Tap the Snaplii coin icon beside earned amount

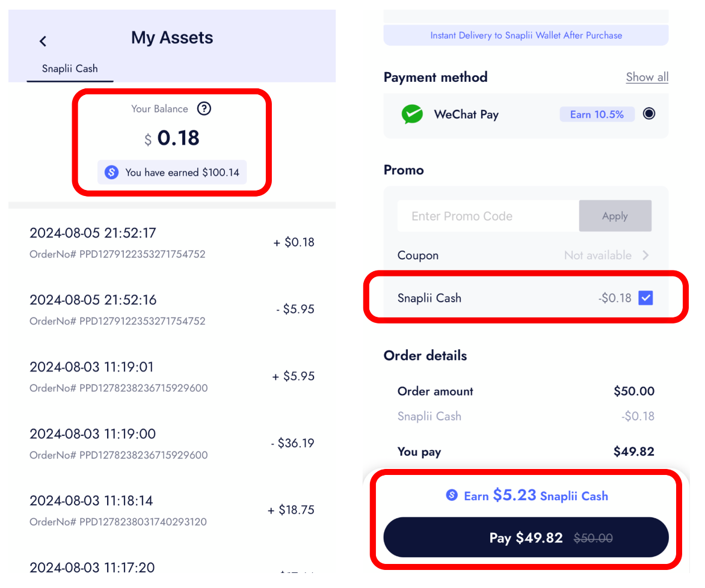(x=111, y=173)
